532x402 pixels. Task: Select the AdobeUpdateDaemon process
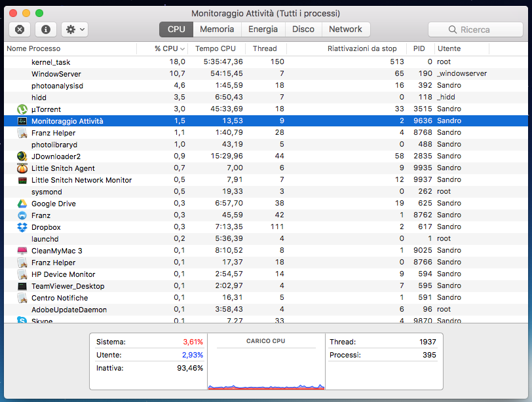tap(266, 310)
